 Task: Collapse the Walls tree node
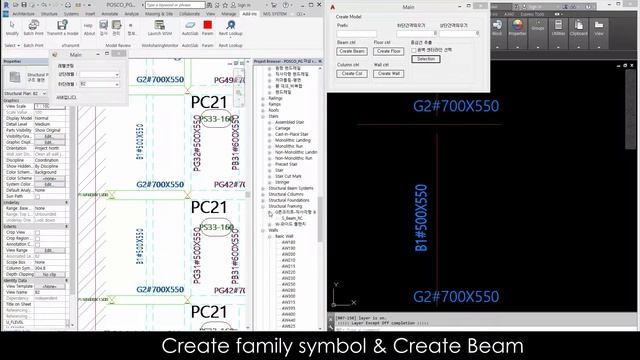click(263, 231)
